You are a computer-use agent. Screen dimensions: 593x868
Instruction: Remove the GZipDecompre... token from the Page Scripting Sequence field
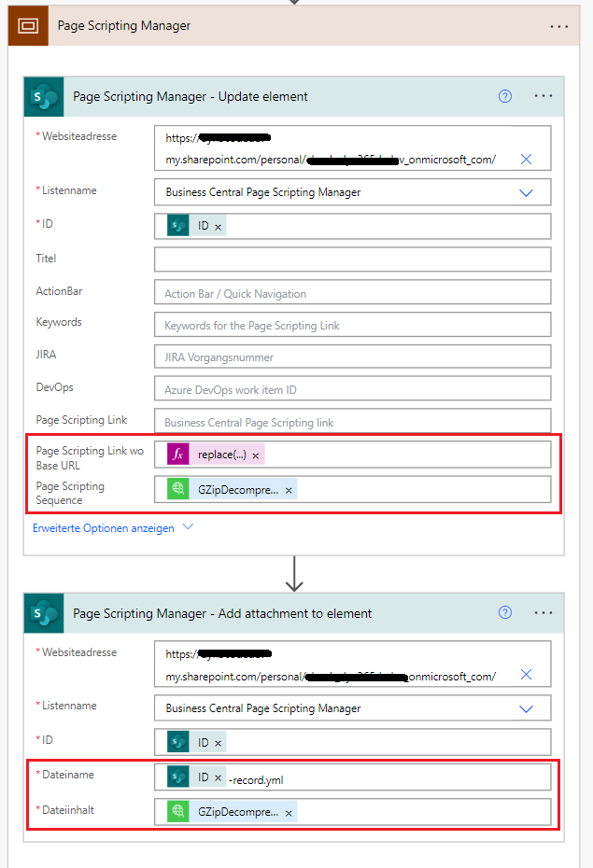click(289, 490)
